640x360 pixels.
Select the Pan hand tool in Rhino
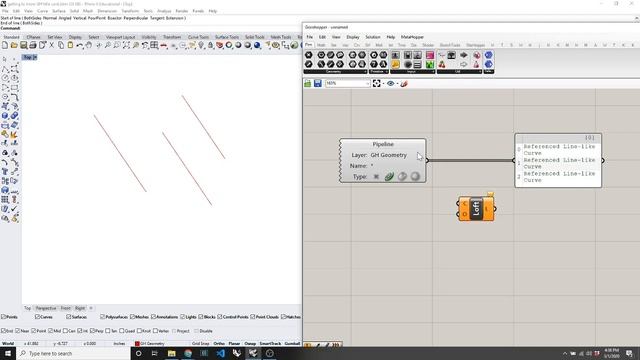(89, 45)
